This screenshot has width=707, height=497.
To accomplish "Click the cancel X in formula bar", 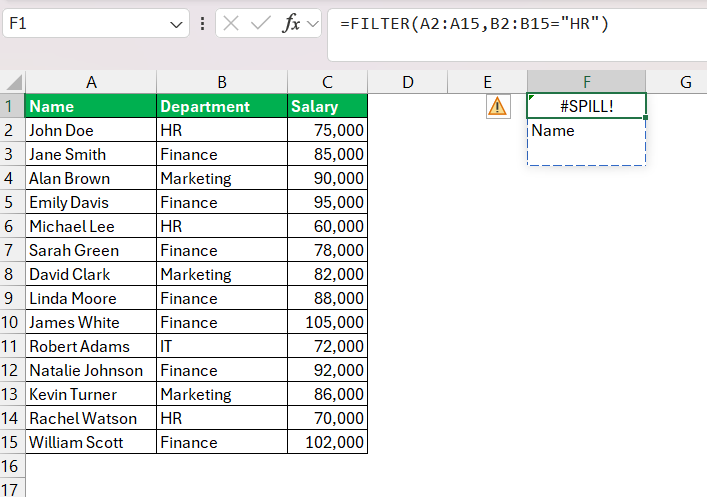I will pyautogui.click(x=231, y=23).
